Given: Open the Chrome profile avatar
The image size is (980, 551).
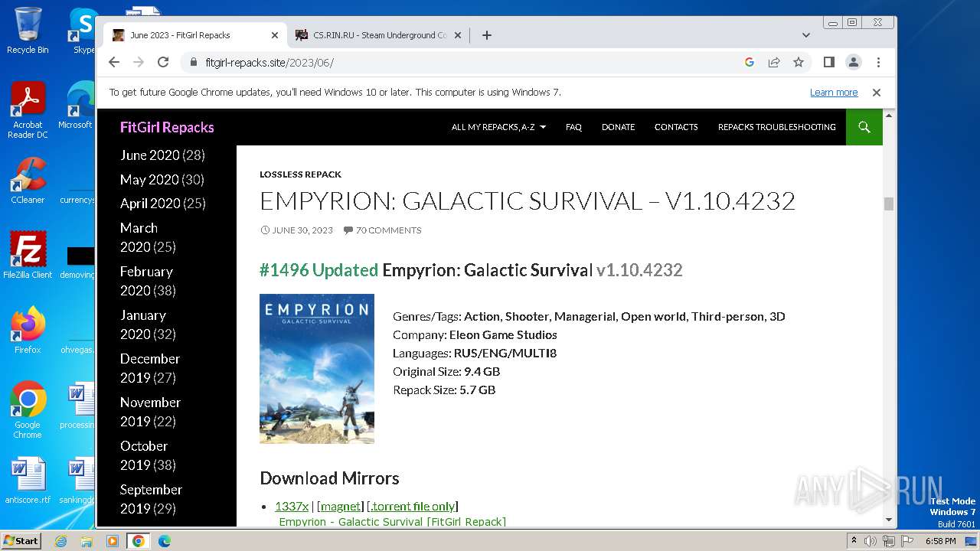Looking at the screenshot, I should point(854,62).
